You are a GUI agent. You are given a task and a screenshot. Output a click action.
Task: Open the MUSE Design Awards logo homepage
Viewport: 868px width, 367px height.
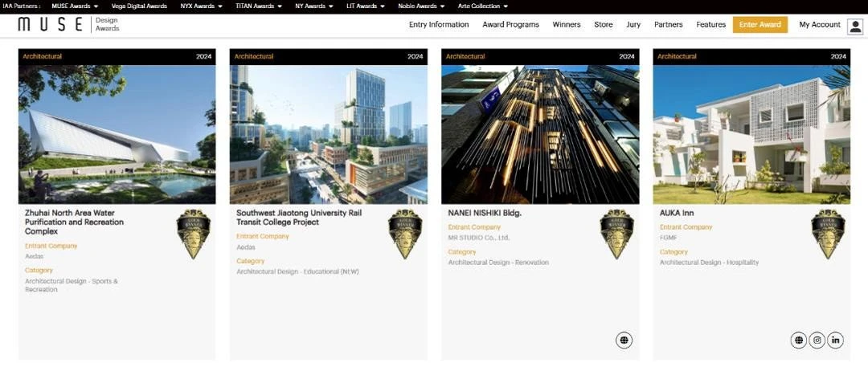pos(68,24)
